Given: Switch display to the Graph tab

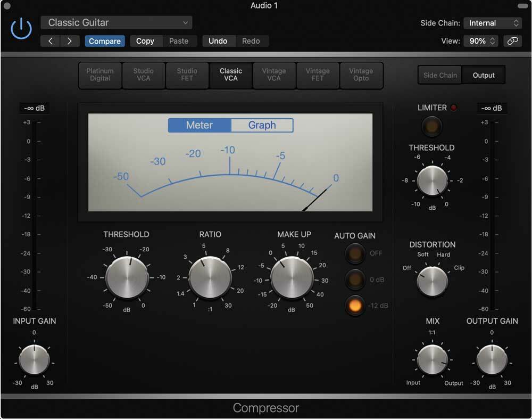Looking at the screenshot, I should coord(262,125).
